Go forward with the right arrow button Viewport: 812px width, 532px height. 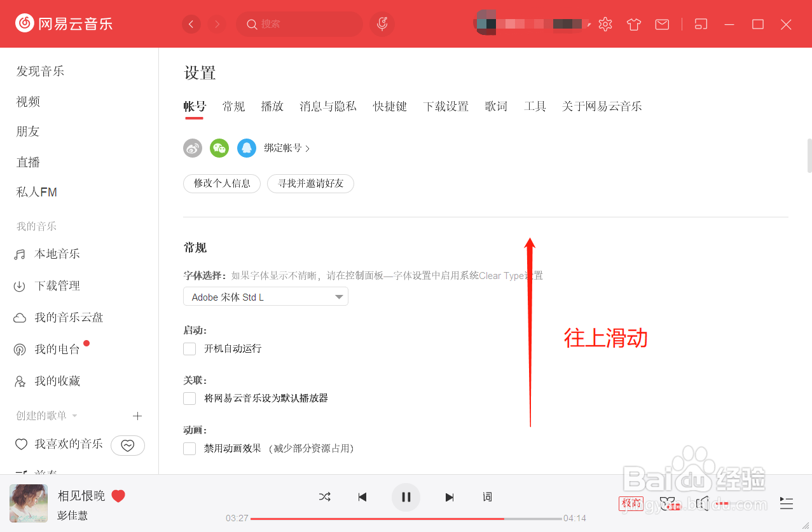217,24
